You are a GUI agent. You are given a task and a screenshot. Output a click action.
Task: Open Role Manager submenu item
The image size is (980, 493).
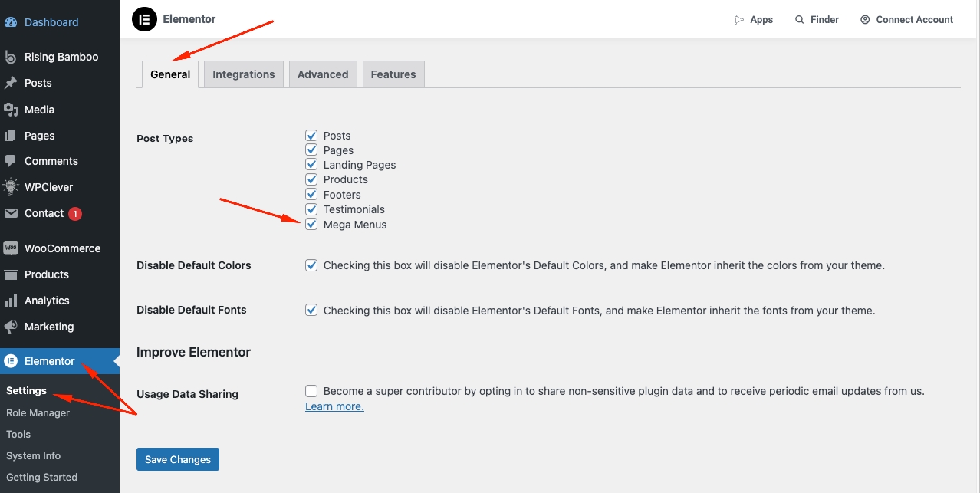(38, 412)
